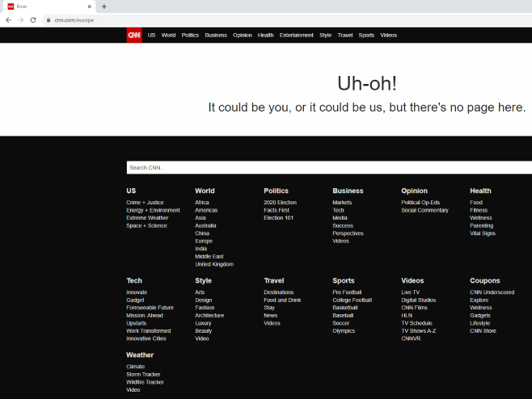Go to the China link
This screenshot has height=399, width=532.
coord(202,233)
